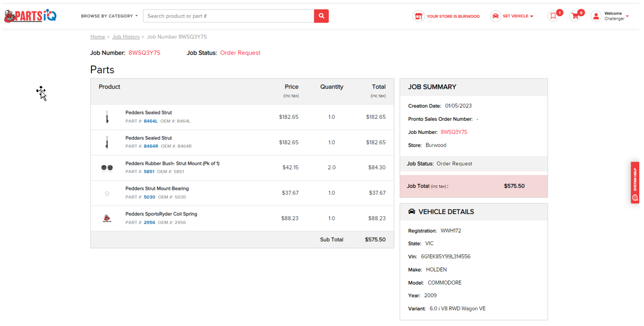
Task: Click the SportsRyder Coil Spring thumbnail
Action: click(x=107, y=218)
